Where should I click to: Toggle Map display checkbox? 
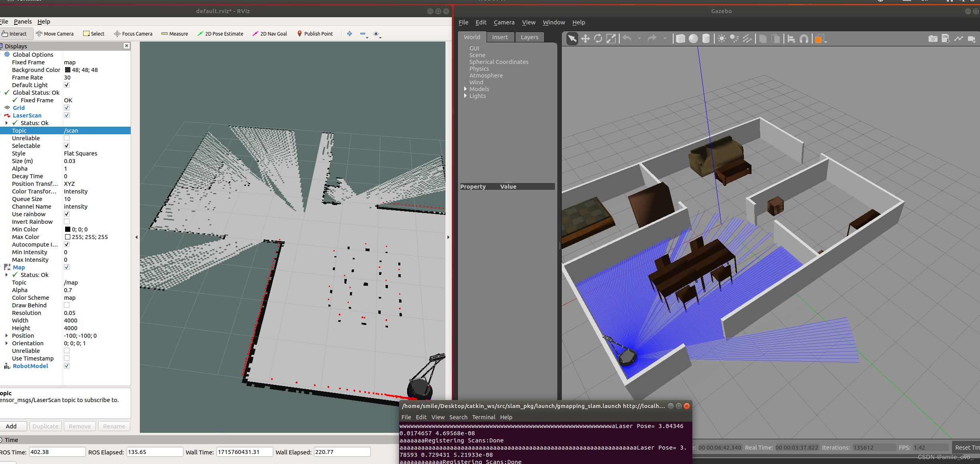point(67,267)
